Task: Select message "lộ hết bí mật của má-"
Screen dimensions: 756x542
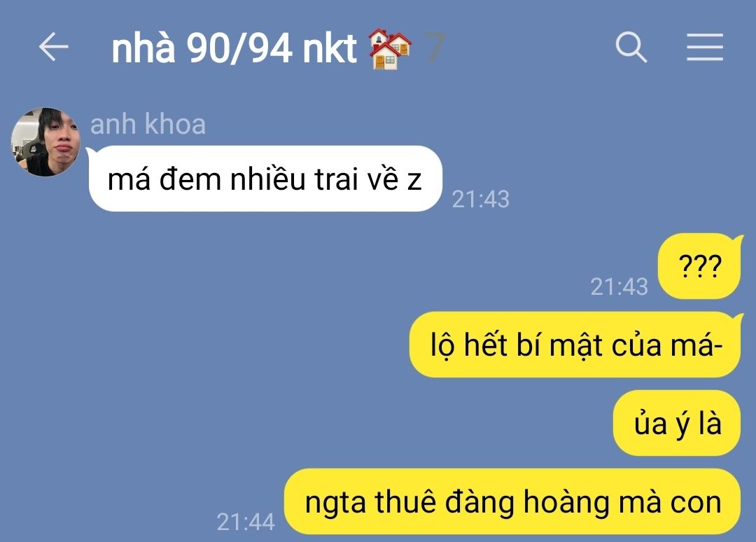Action: pyautogui.click(x=575, y=345)
